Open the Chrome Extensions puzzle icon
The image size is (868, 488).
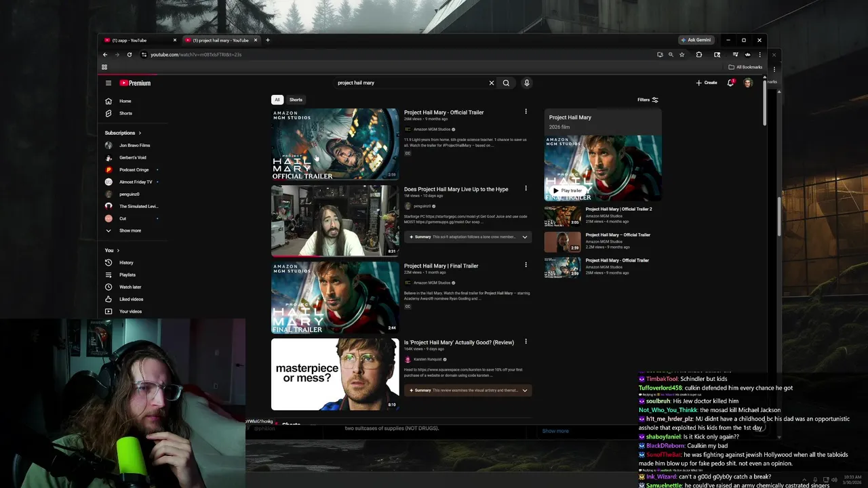pos(698,54)
